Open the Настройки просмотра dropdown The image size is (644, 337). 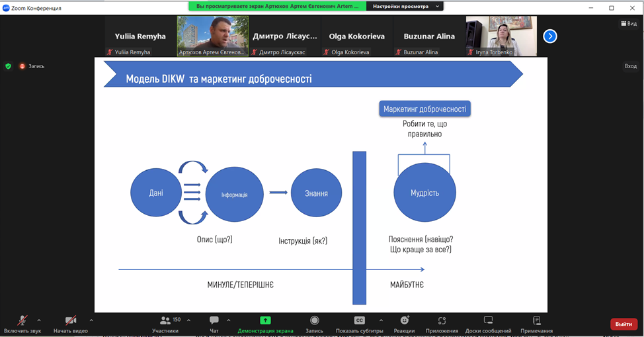click(405, 6)
